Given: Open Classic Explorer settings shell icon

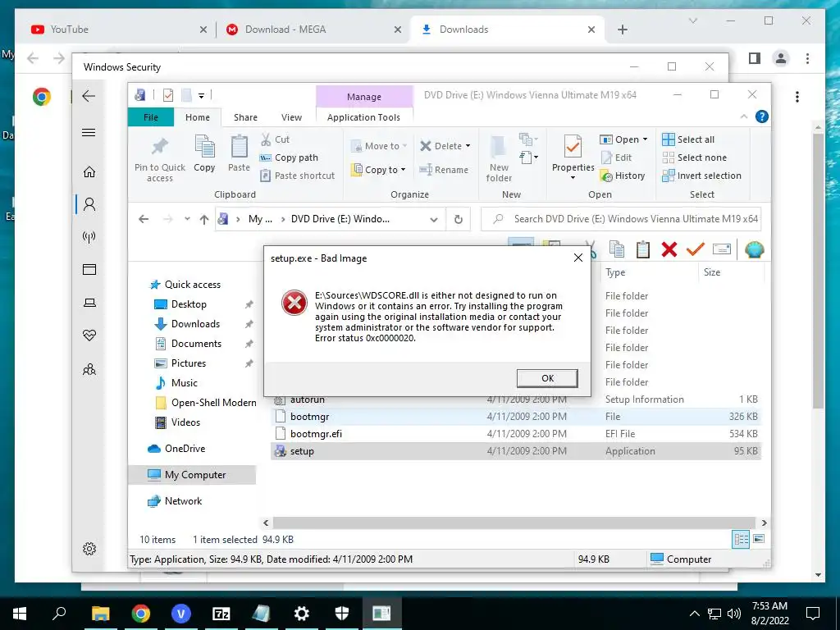Looking at the screenshot, I should (x=755, y=249).
